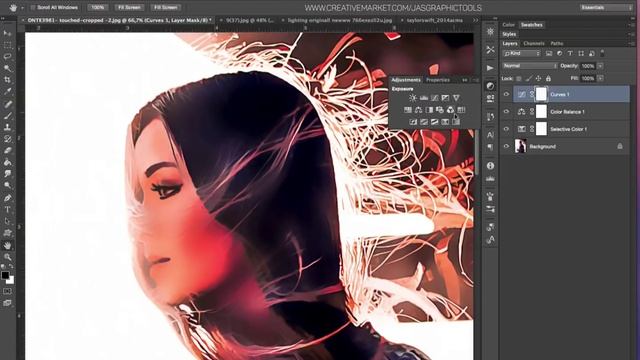Select the Lasso tool

pyautogui.click(x=7, y=57)
